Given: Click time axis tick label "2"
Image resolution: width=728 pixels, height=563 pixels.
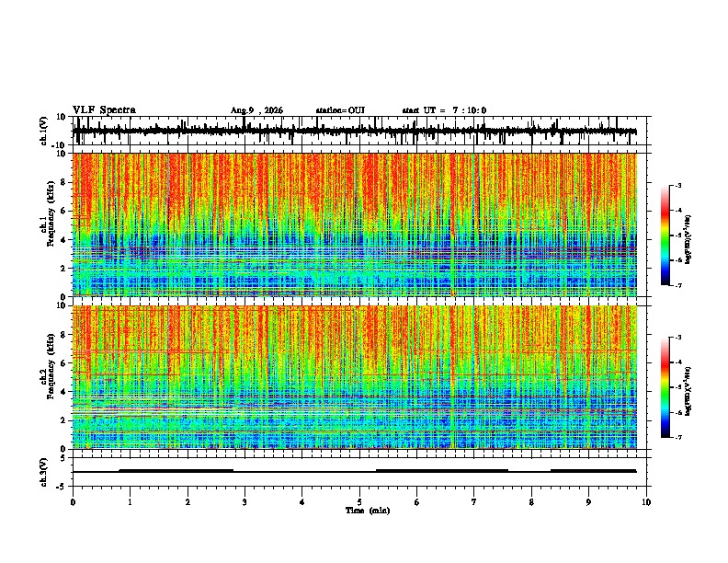Looking at the screenshot, I should point(188,502).
